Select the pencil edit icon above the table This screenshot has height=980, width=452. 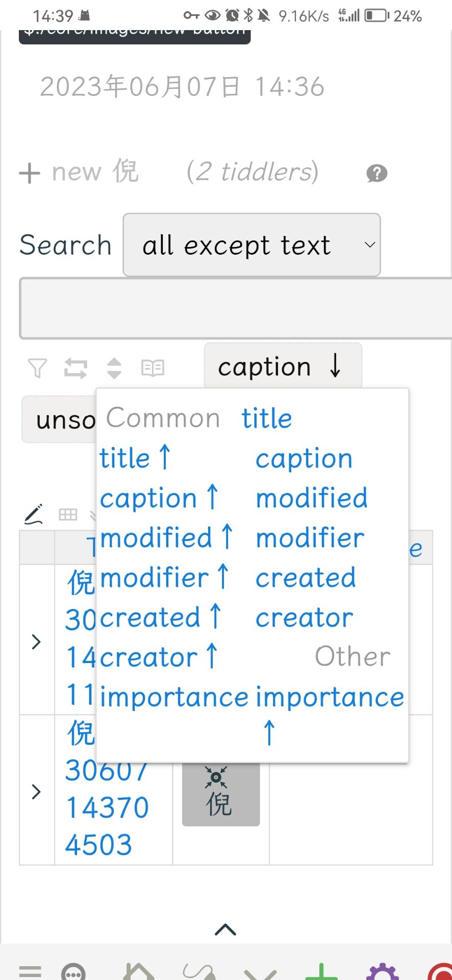tap(33, 514)
